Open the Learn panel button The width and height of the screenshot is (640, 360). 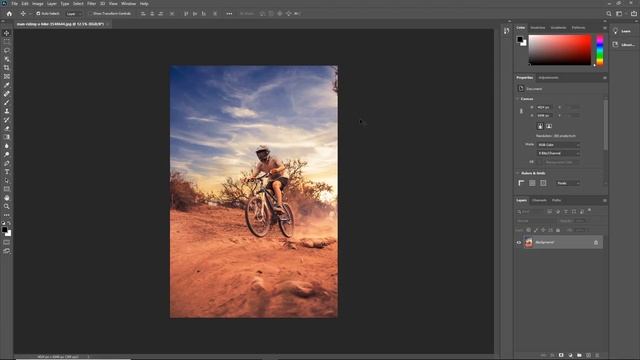coord(623,31)
